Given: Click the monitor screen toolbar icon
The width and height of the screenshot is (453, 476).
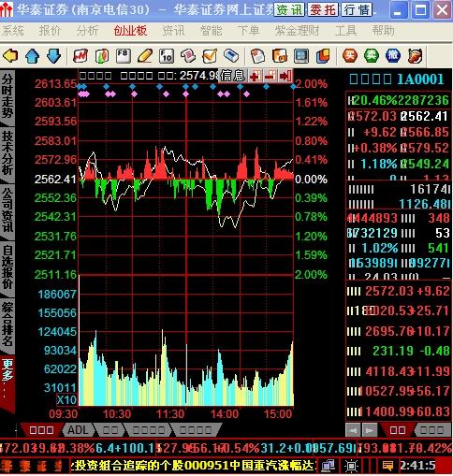Looking at the screenshot, I should click(301, 56).
